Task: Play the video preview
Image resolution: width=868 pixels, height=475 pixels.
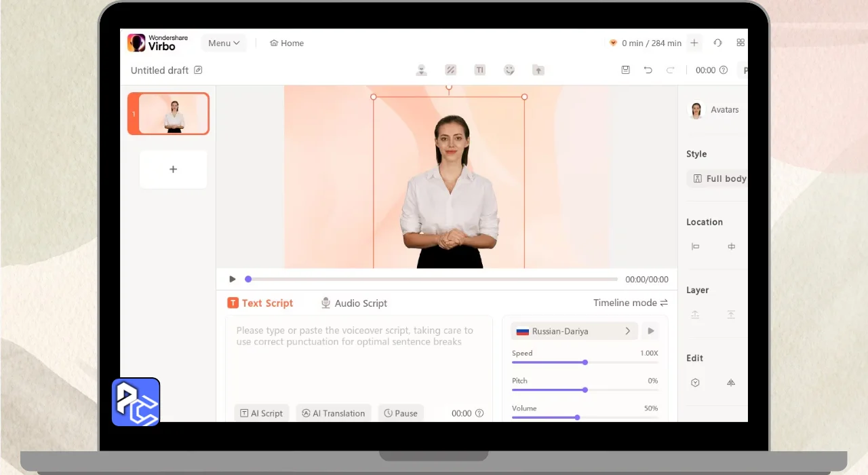Action: coord(233,279)
